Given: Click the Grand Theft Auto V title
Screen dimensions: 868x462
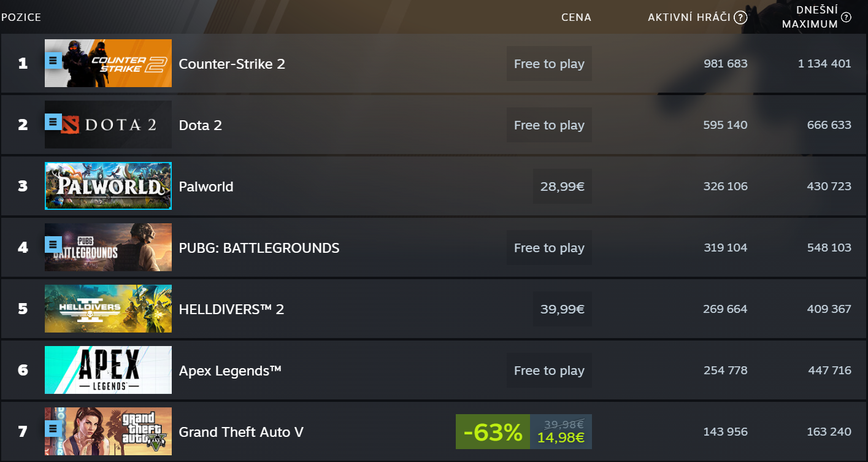Looking at the screenshot, I should pos(241,432).
